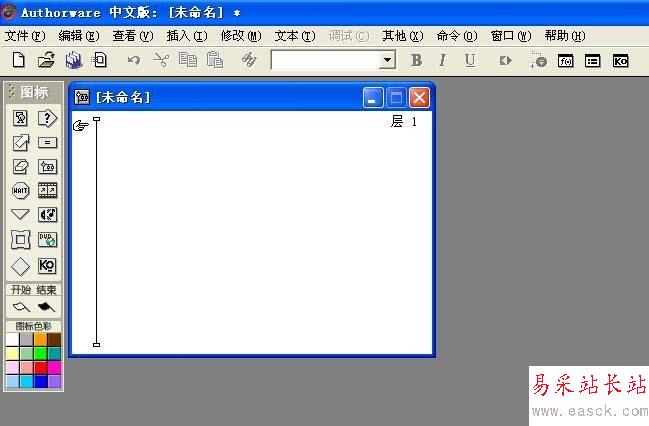The width and height of the screenshot is (649, 426).
Task: Grab the black Stop flag
Action: pos(46,307)
